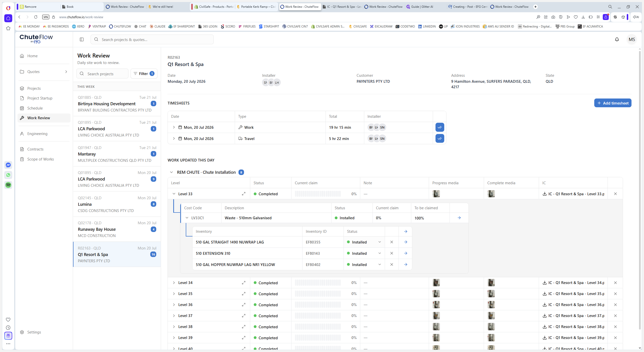
Task: Open CHUTEFLOW bookmark
Action: point(120,26)
